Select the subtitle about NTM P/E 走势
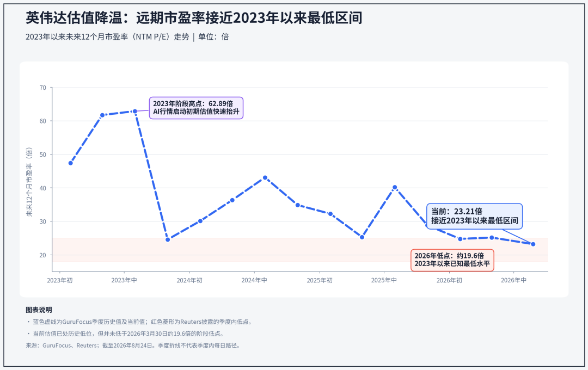 127,37
